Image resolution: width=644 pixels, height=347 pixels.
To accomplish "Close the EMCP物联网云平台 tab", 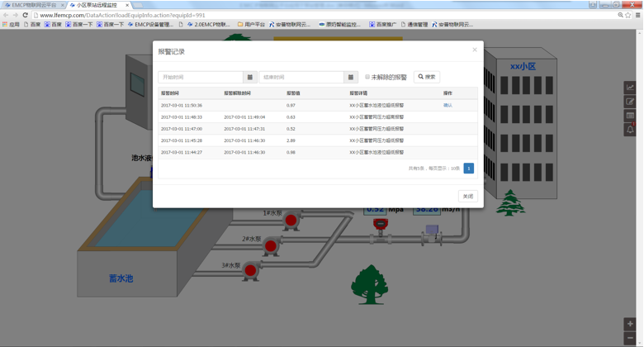I will coord(63,5).
